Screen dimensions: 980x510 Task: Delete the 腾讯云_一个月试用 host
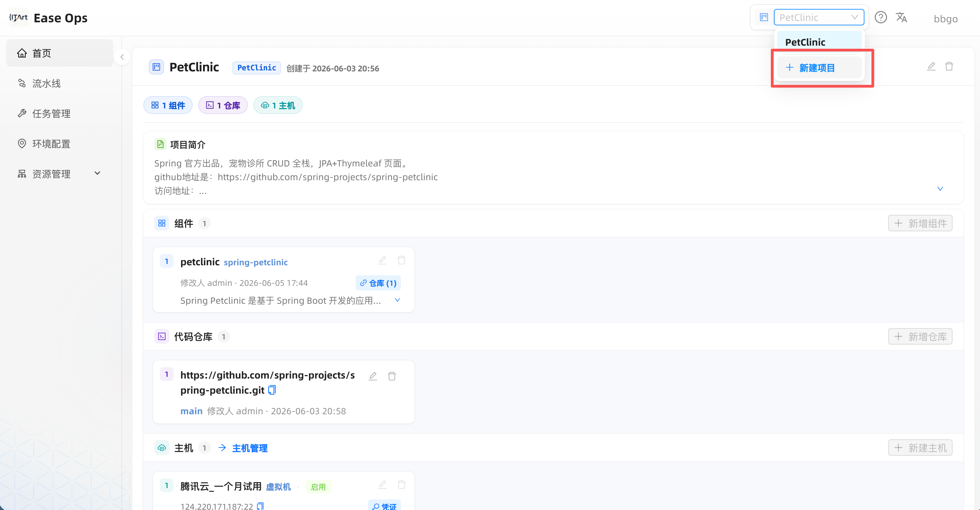coord(401,485)
